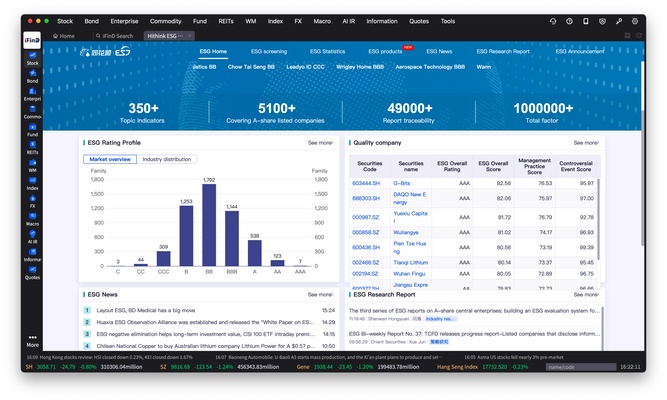Expand See more in ESG Rating Profile
The width and height of the screenshot is (667, 400).
coord(320,143)
